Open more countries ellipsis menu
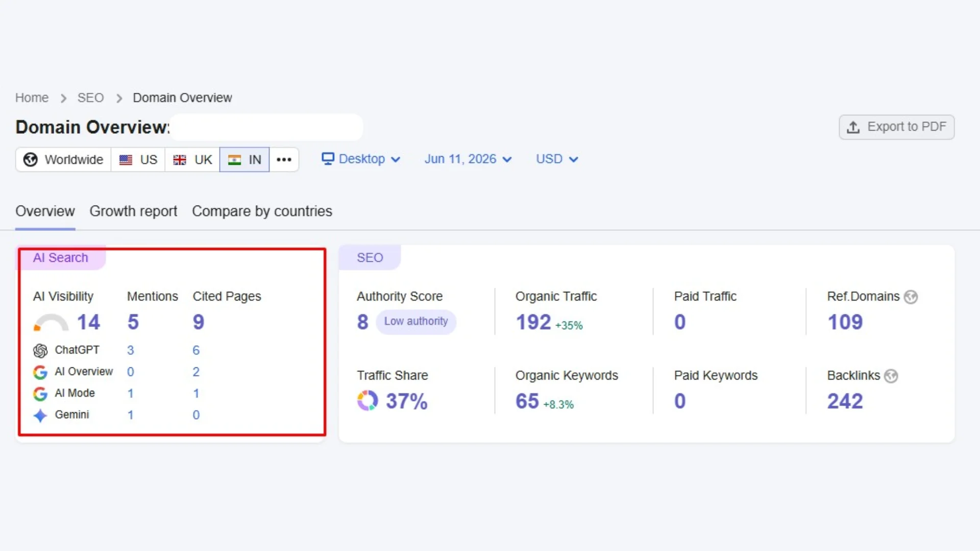 point(284,160)
